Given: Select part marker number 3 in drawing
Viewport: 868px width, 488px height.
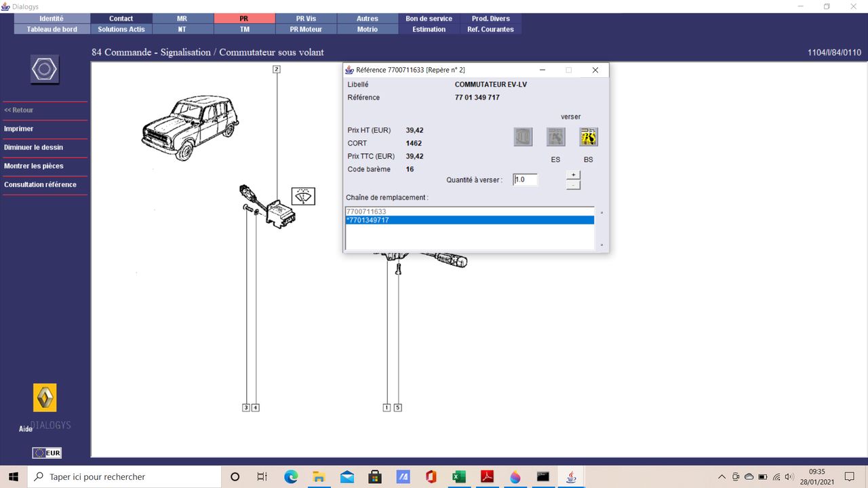Looking at the screenshot, I should point(246,407).
